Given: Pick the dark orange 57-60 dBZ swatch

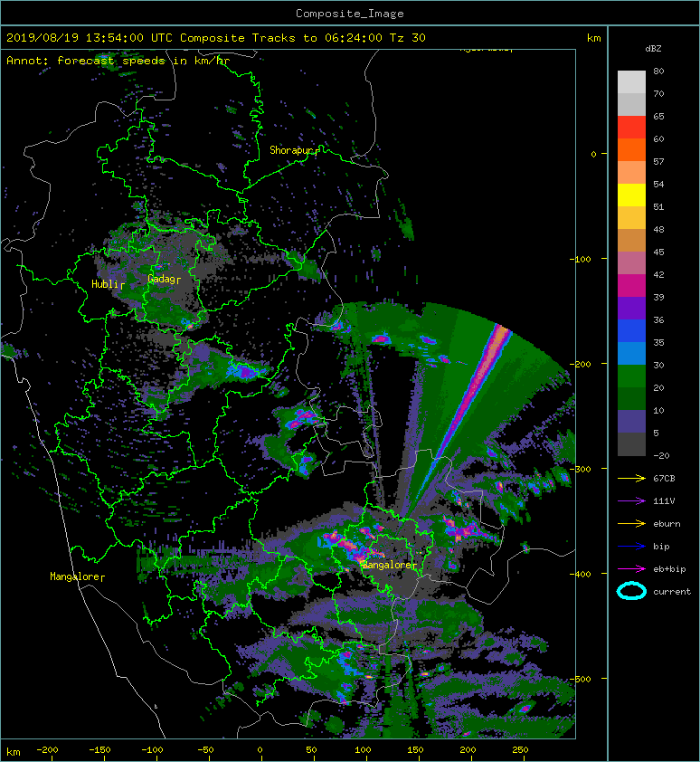Looking at the screenshot, I should point(631,149).
